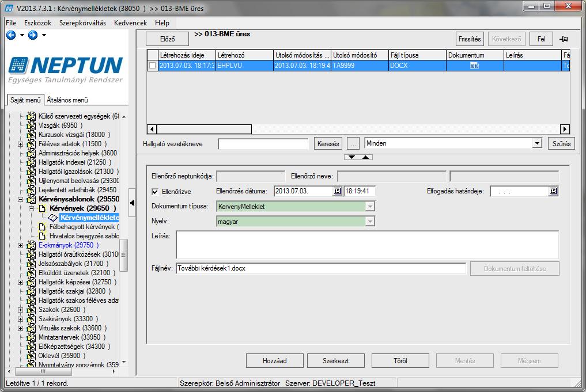Open the Nyelv dropdown
Screen dimensions: 586x392
pyautogui.click(x=369, y=222)
